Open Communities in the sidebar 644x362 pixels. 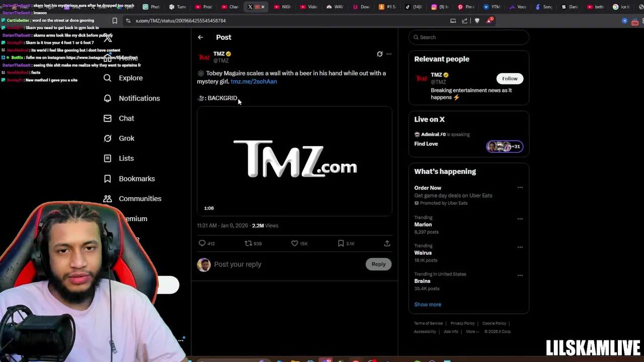tap(132, 199)
